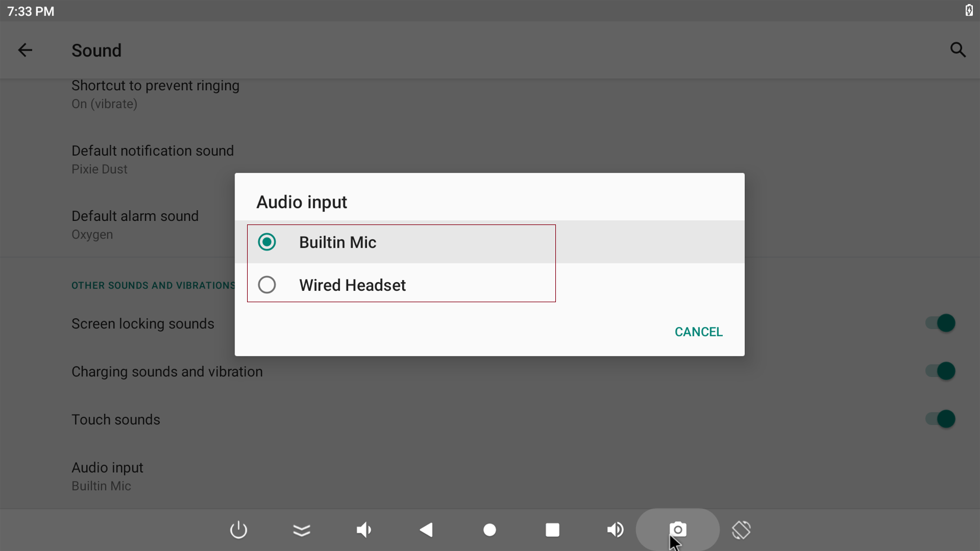Image resolution: width=980 pixels, height=551 pixels.
Task: Disable Charging sounds and vibration
Action: point(940,370)
